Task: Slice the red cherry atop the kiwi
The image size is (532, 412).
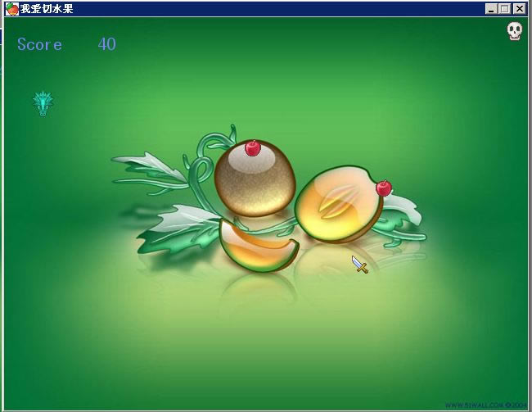Action: click(x=253, y=148)
